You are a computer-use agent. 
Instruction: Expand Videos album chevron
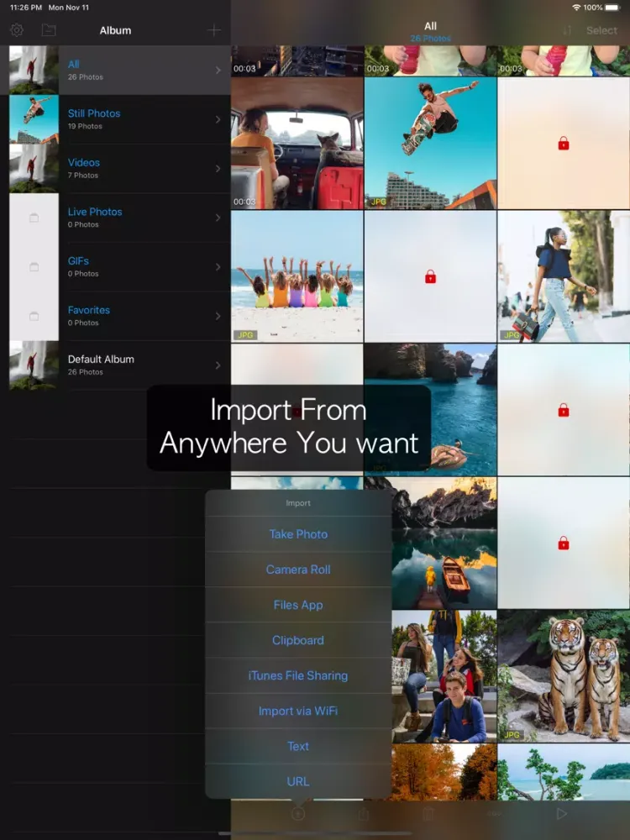[218, 169]
